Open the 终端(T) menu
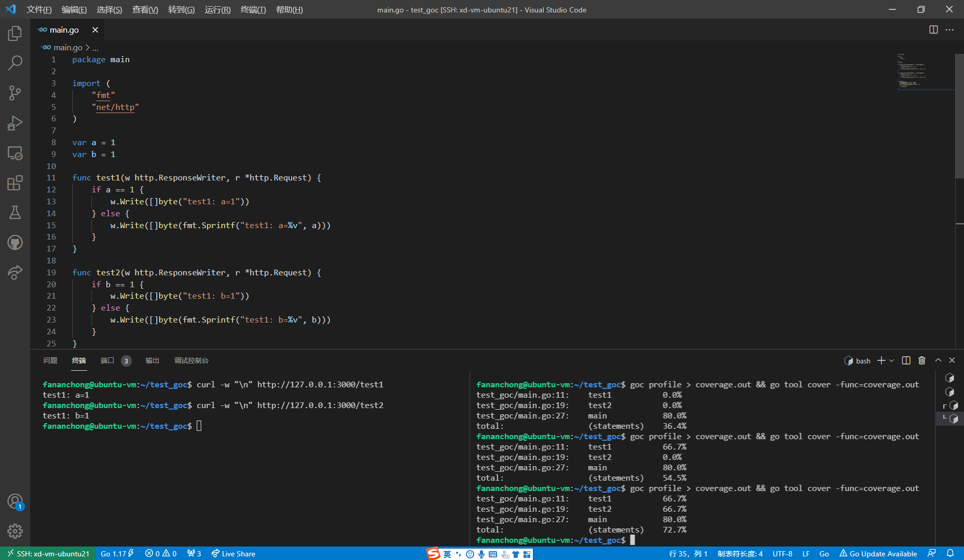964x560 pixels. pos(253,10)
